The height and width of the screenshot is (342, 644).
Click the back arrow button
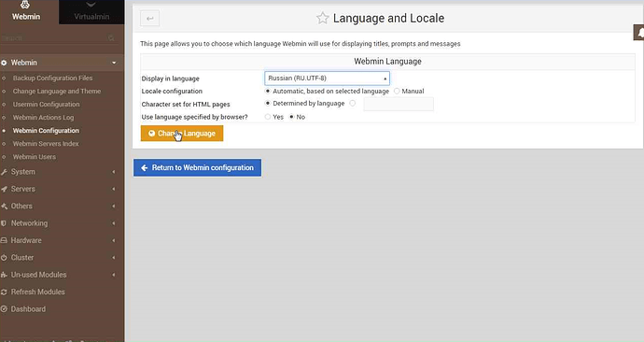[x=149, y=19]
